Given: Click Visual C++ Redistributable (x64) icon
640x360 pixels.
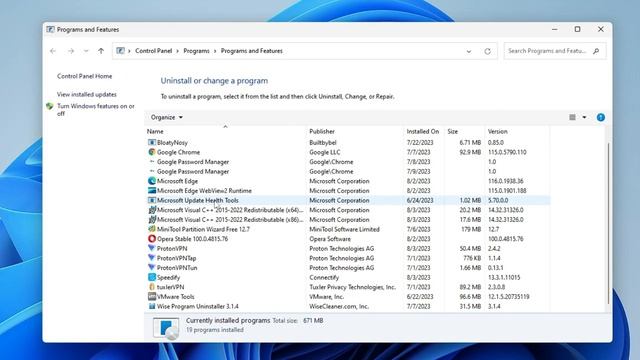Looking at the screenshot, I should pos(152,210).
